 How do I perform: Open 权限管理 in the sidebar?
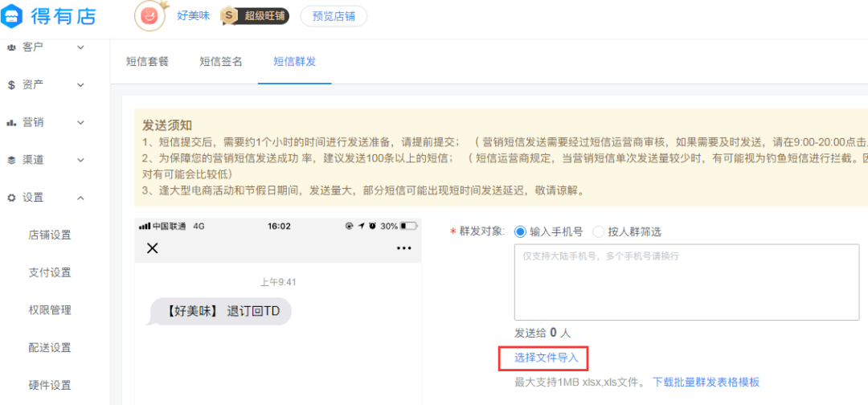click(x=50, y=310)
